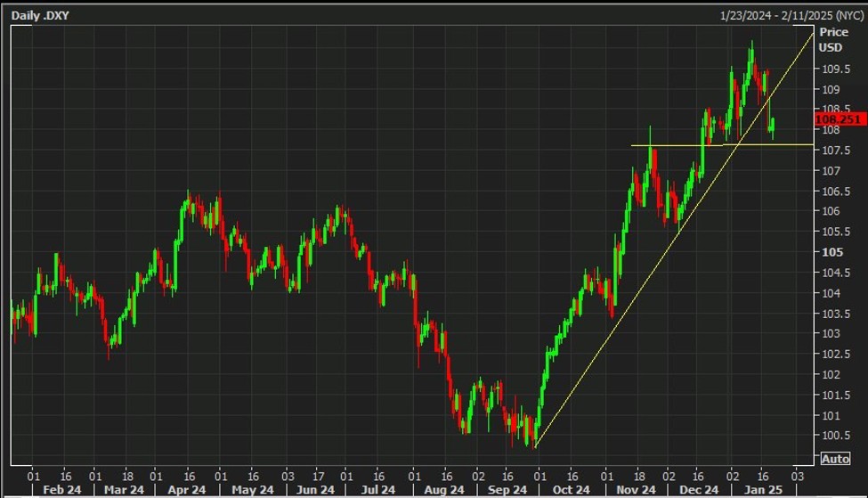Click the bold 105 price axis label
Image resolution: width=868 pixels, height=498 pixels.
click(x=830, y=252)
